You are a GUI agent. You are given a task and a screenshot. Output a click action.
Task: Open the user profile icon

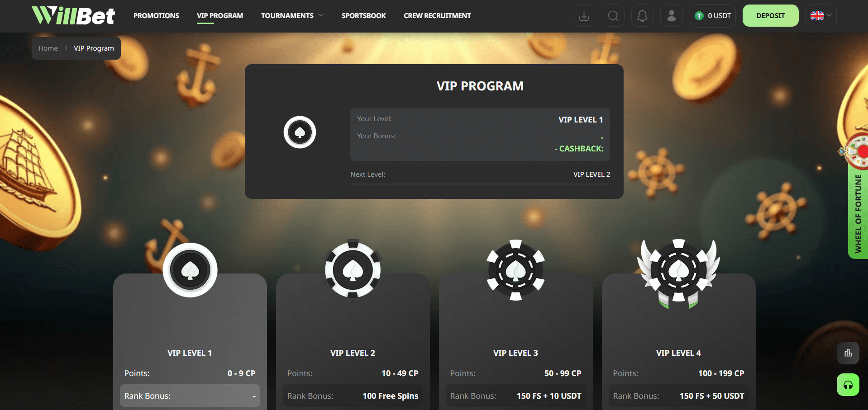click(672, 16)
